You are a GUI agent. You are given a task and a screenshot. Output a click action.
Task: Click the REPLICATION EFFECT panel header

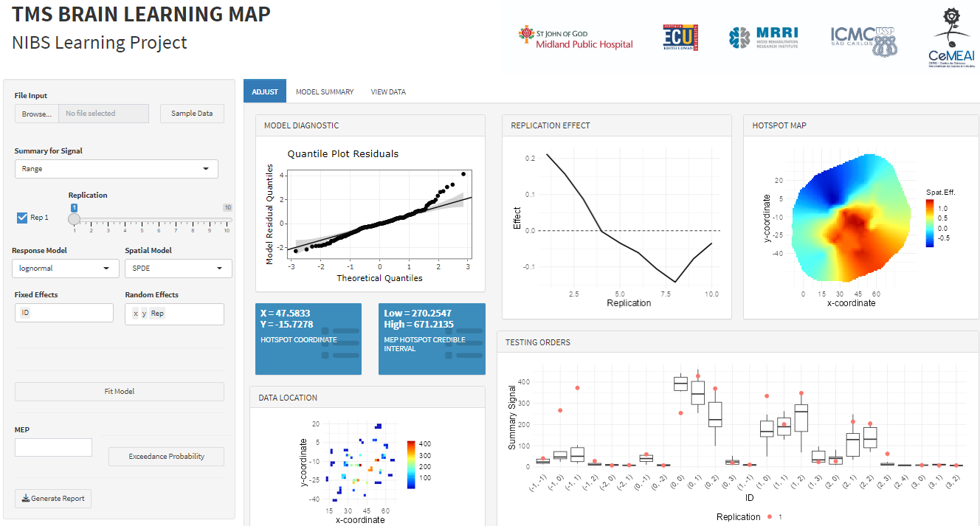coord(616,125)
